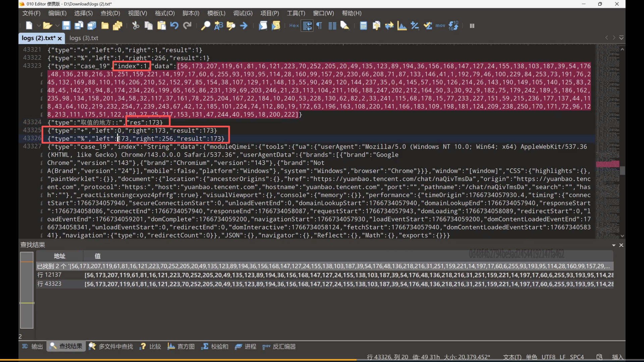Copy selection with toolbar icon
644x362 pixels.
click(148, 25)
